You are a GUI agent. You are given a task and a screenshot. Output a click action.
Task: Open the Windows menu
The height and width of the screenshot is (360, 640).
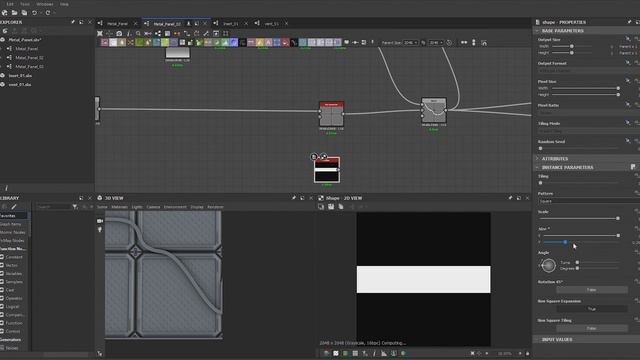point(45,4)
